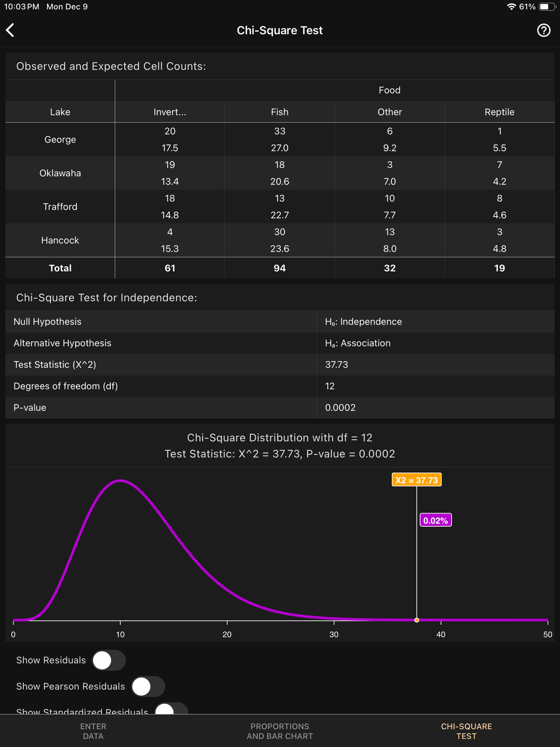Tap George Reptile expected count 5.5

pyautogui.click(x=499, y=148)
